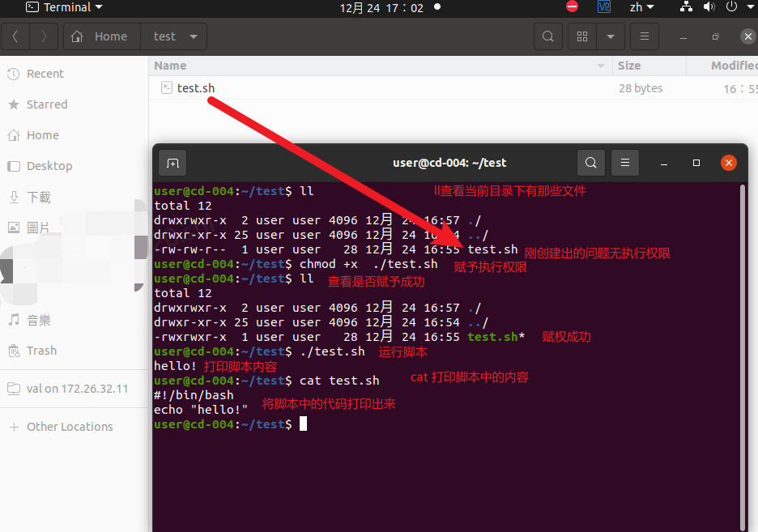The image size is (758, 532).
Task: Open the Trash sidebar entry
Action: click(43, 351)
